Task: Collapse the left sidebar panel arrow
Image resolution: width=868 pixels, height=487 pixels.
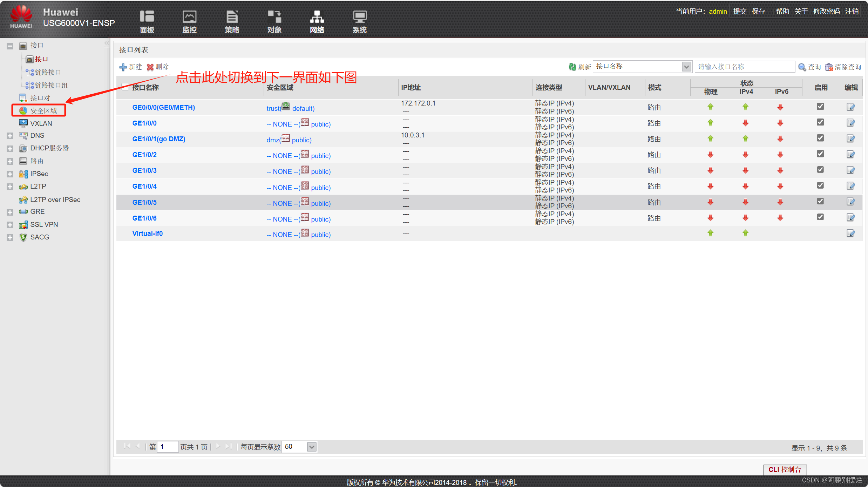Action: (107, 43)
